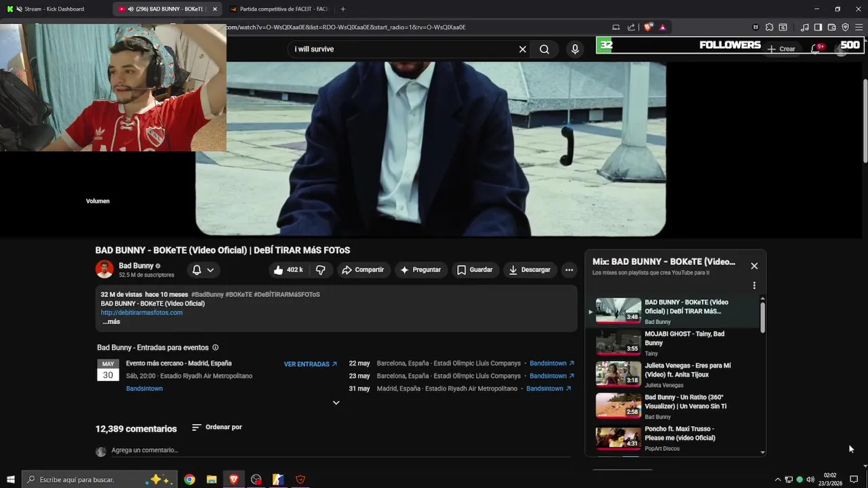The image size is (868, 488).
Task: Open the Brave Wallet icon in toolbar
Action: click(831, 27)
